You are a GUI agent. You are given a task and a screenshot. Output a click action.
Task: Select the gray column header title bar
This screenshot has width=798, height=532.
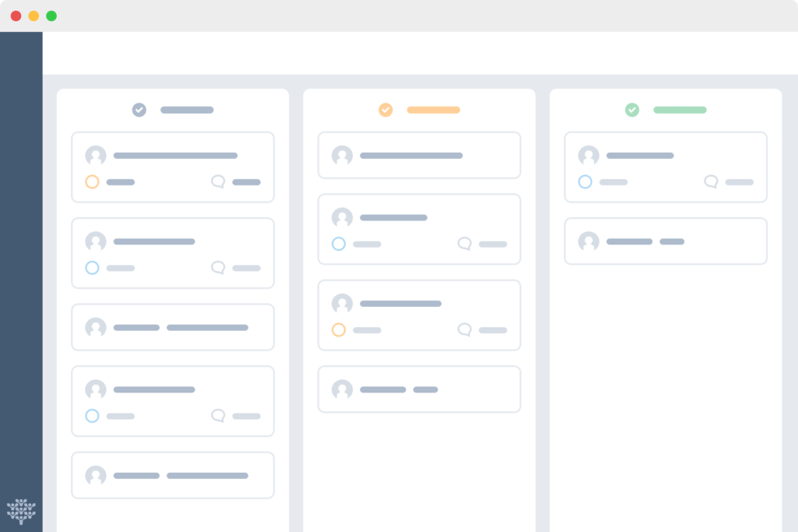(187, 110)
